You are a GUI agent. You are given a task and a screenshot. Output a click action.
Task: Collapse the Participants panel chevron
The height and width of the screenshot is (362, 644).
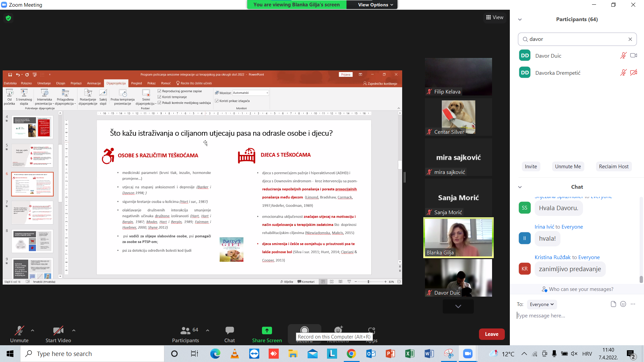coord(520,19)
